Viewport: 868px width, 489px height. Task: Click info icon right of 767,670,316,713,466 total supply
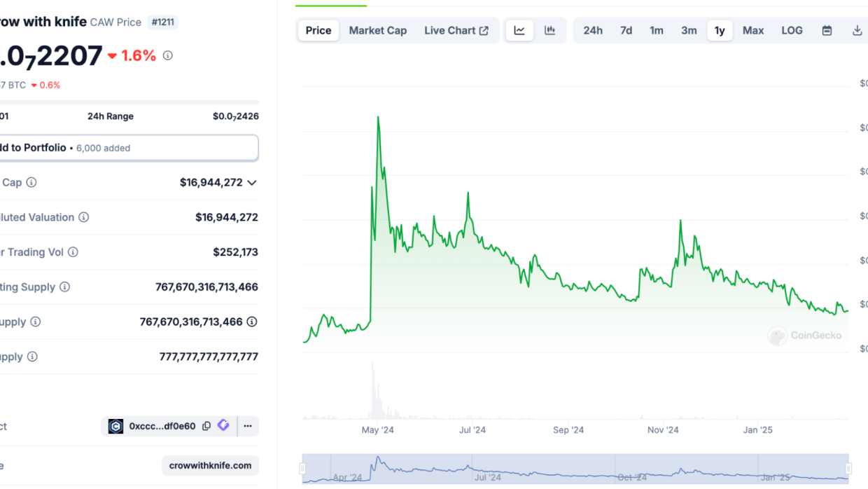[252, 322]
